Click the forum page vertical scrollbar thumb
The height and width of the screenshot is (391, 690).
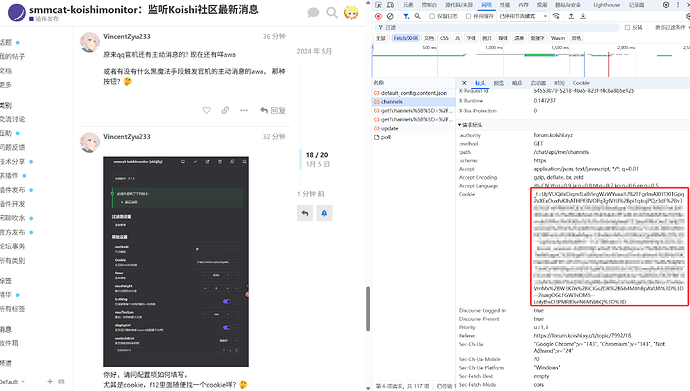[x=367, y=308]
